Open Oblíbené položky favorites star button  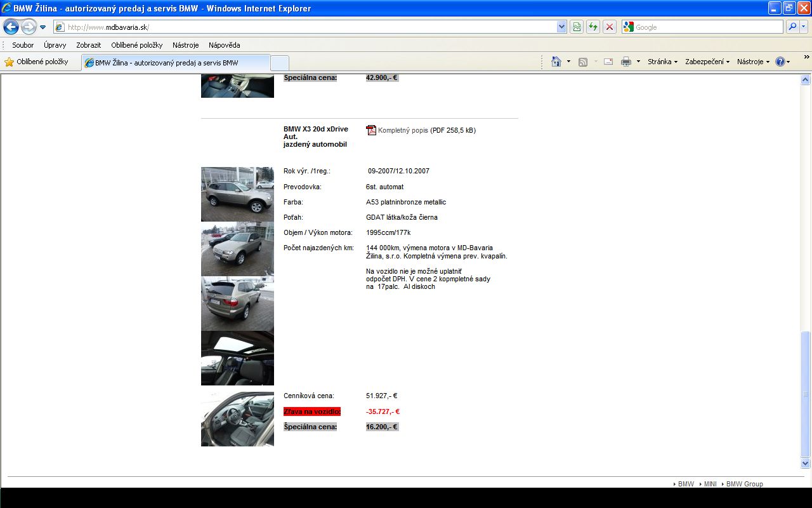click(x=36, y=62)
